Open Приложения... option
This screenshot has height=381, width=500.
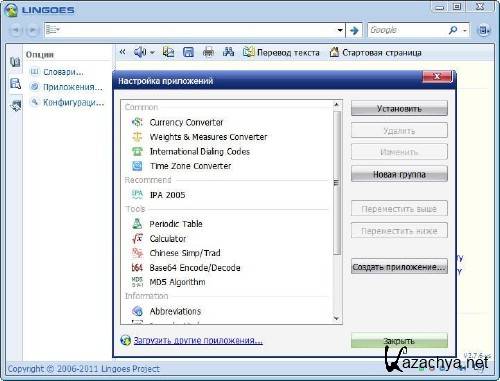click(x=67, y=87)
